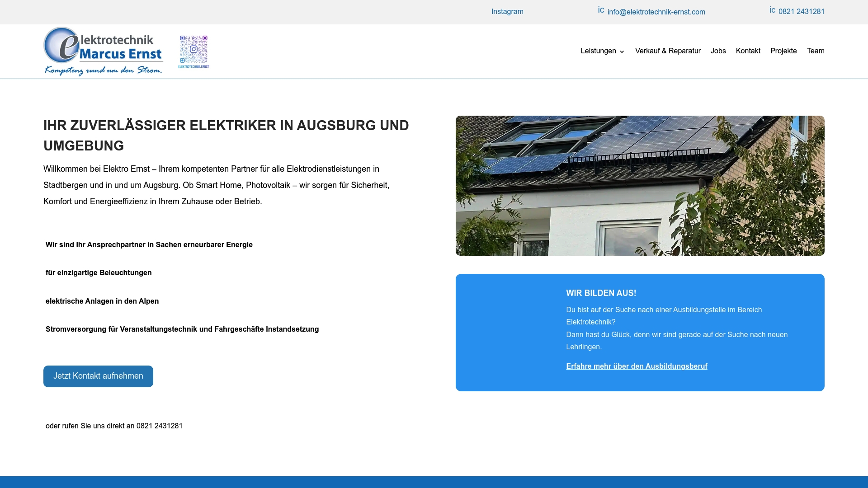Click the phone number 0821 2431281
868x488 pixels.
(x=801, y=11)
